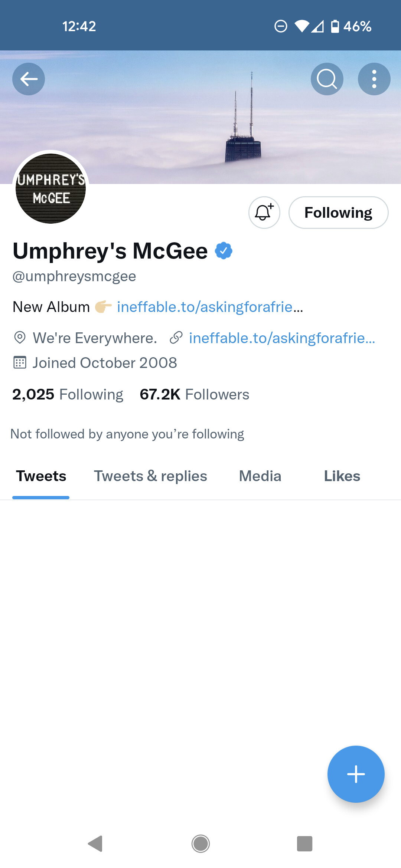Switch to Tweets & replies tab
The width and height of the screenshot is (401, 868).
pos(150,476)
